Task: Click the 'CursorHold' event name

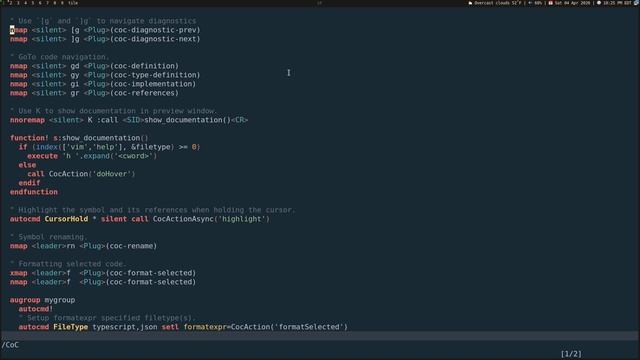Action: tap(66, 218)
